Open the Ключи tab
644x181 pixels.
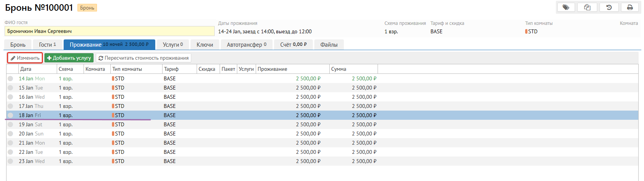205,45
